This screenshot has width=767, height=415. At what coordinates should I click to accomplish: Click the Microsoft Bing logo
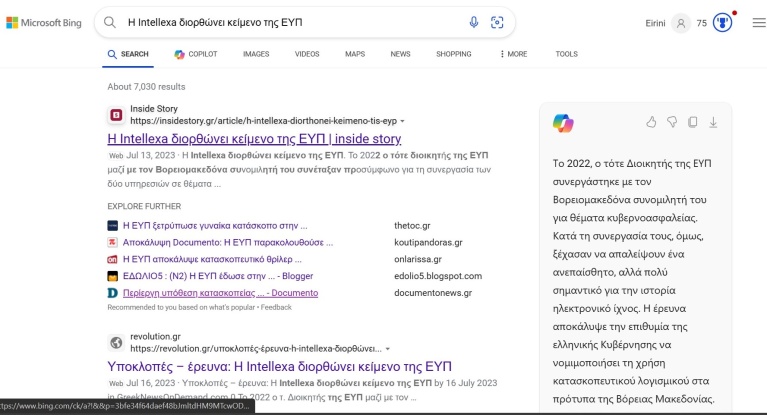[44, 23]
